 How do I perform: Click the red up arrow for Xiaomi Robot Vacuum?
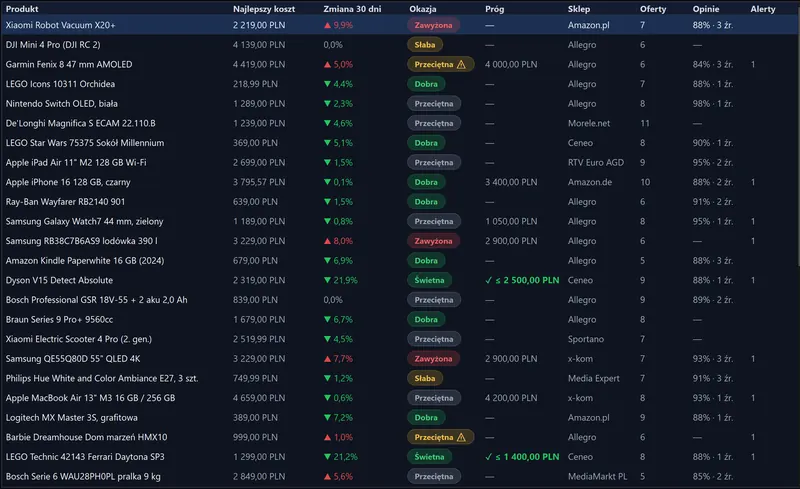coord(328,25)
